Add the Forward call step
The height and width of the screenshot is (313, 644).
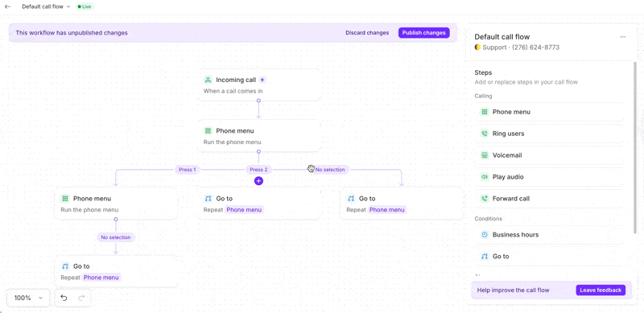[x=550, y=199]
